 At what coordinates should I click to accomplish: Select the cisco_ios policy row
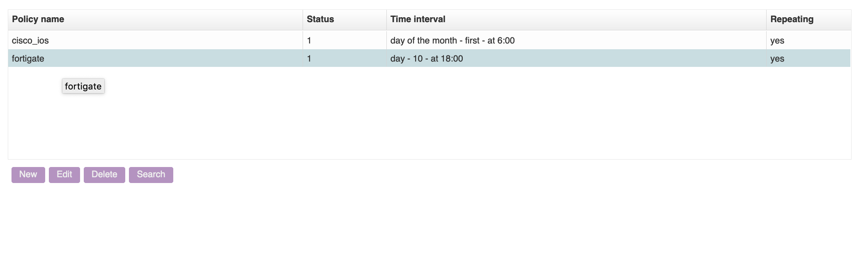point(164,41)
